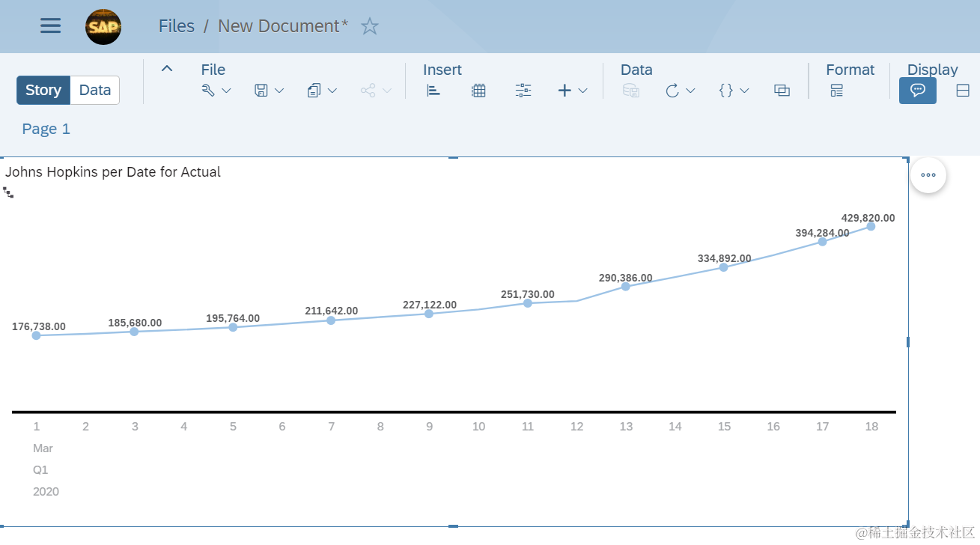Screen dimensions: 980x545
Task: Click the plus Add icon
Action: point(564,91)
